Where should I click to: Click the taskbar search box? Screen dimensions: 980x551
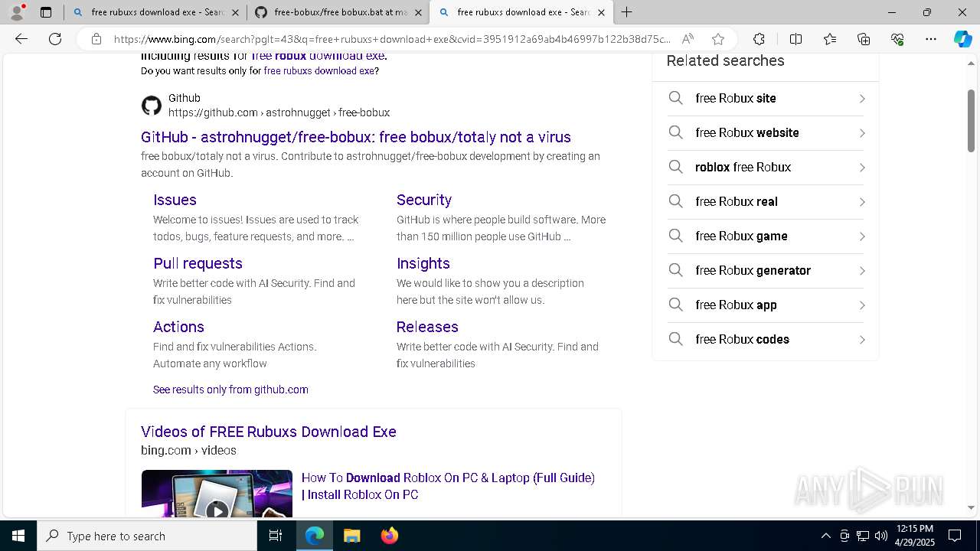147,536
